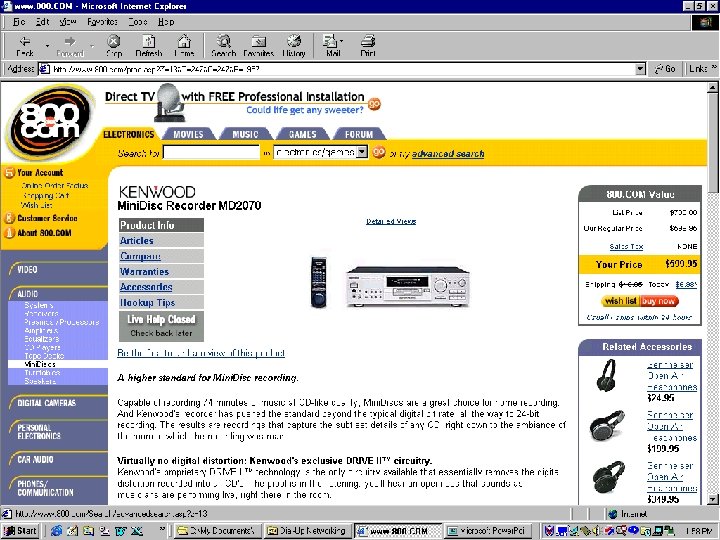Click the go button on Direct TV banner

pos(374,104)
